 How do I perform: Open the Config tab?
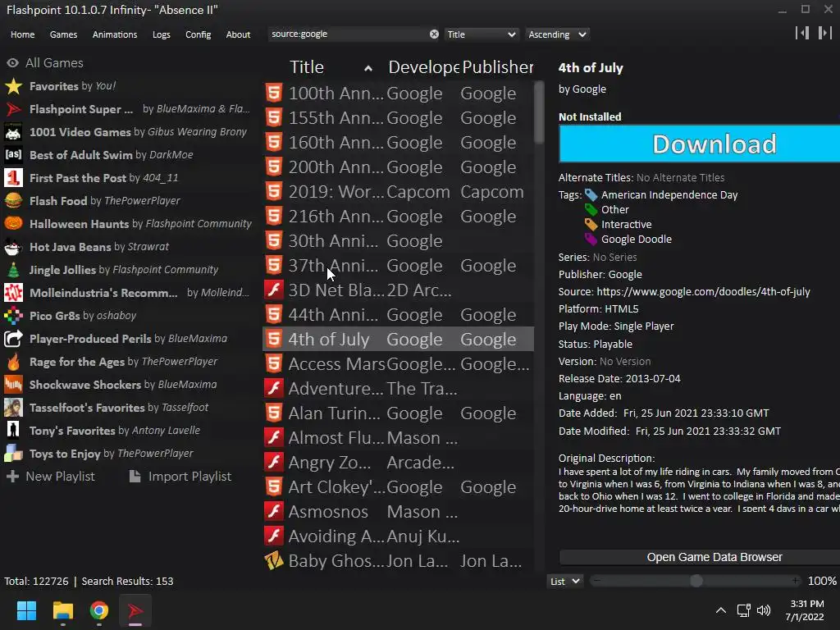(199, 34)
